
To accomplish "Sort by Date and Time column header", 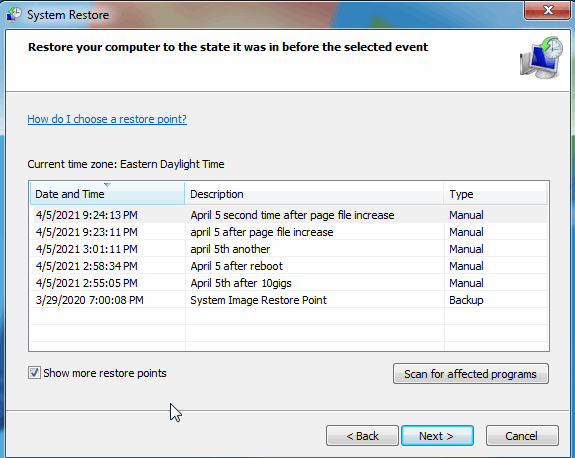I will [107, 194].
